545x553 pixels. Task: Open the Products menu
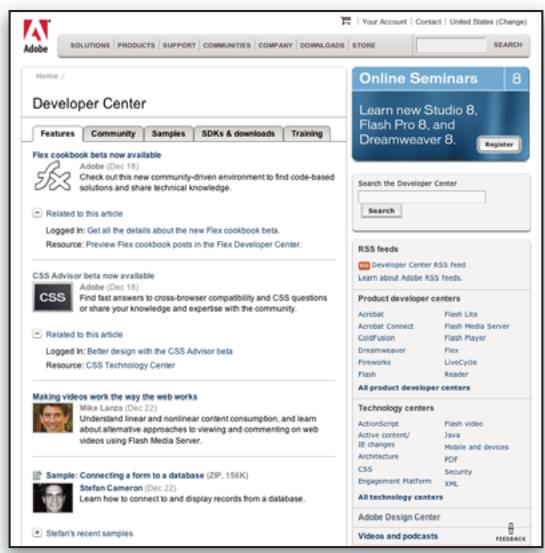[136, 45]
